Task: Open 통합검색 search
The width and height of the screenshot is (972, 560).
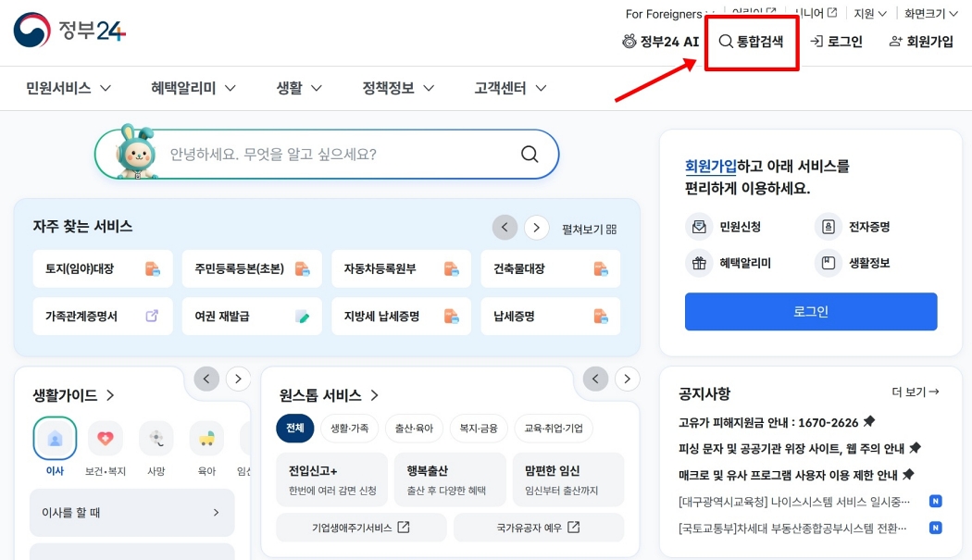Action: (752, 42)
